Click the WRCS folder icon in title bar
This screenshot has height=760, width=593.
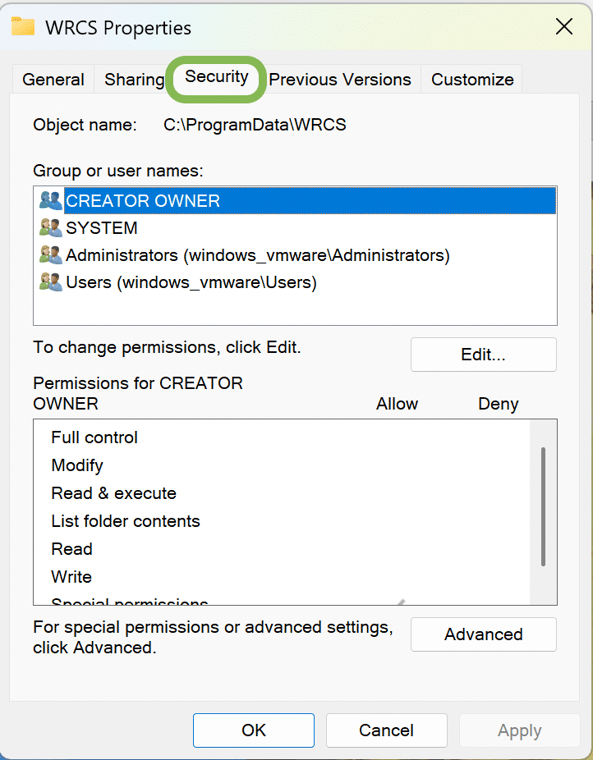click(23, 27)
